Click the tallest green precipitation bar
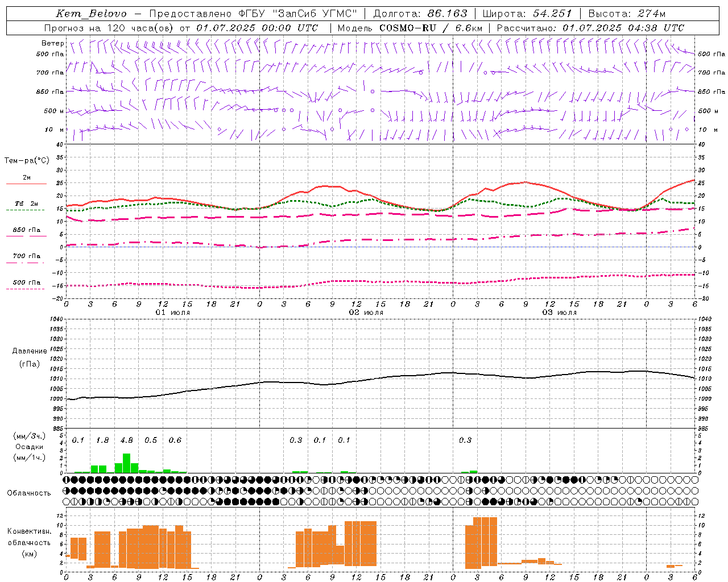Screen dimensions: 728x582 [x=127, y=463]
